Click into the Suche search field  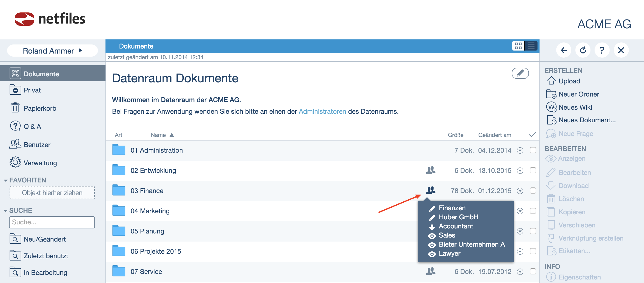(52, 222)
